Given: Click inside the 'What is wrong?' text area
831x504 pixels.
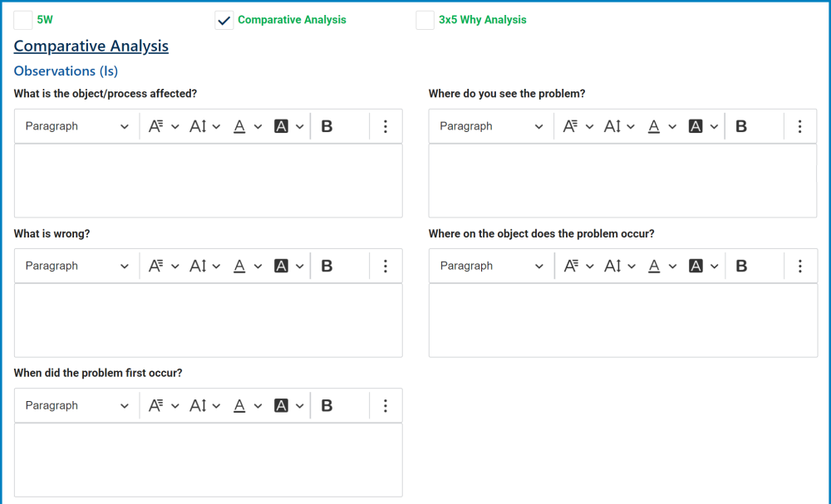Looking at the screenshot, I should click(208, 320).
